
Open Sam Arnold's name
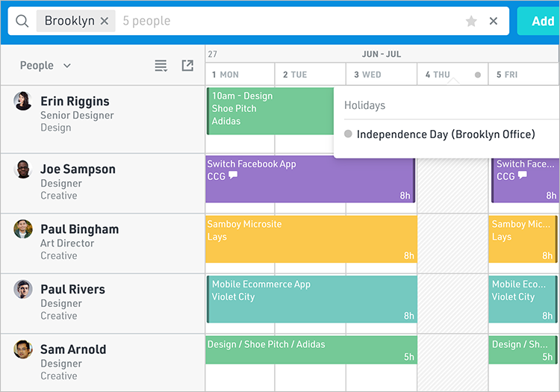pos(73,349)
